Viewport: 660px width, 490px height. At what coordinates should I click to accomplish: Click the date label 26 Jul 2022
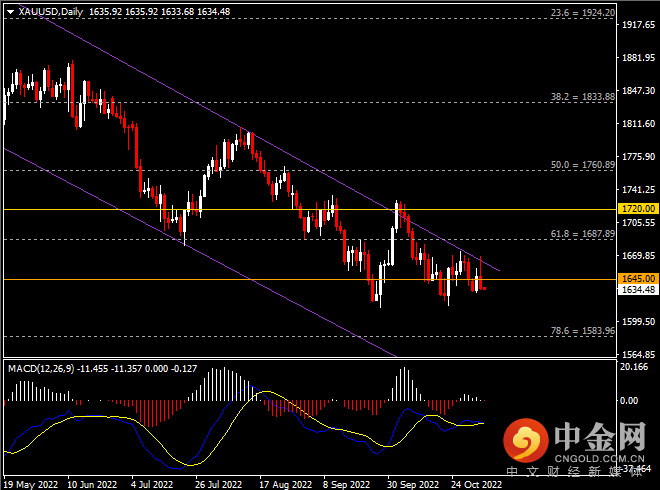[218, 485]
